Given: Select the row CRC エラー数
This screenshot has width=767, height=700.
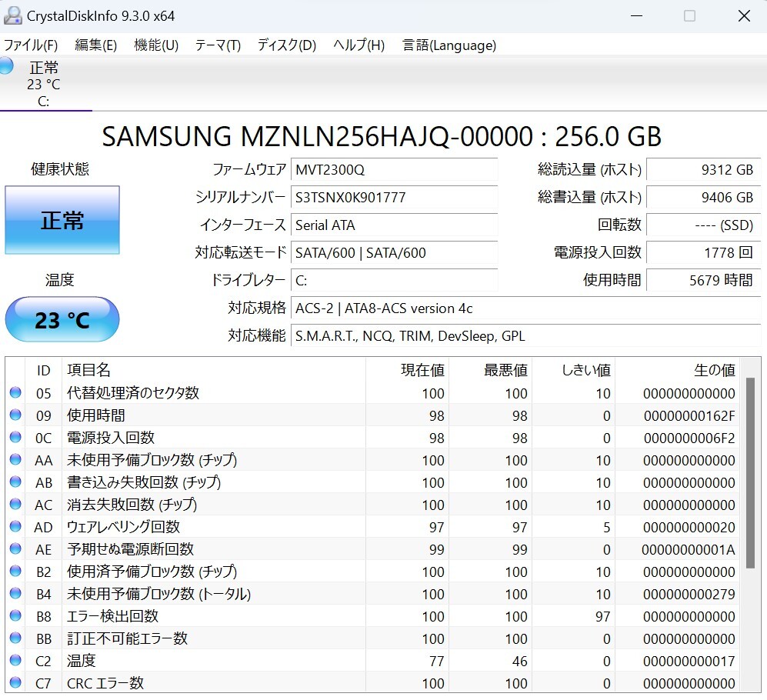Looking at the screenshot, I should pos(374,683).
